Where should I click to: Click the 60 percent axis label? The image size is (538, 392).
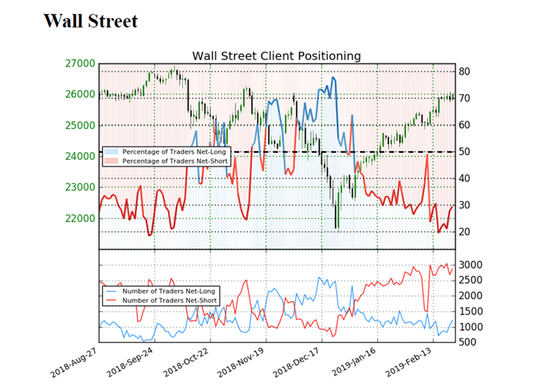tap(464, 125)
